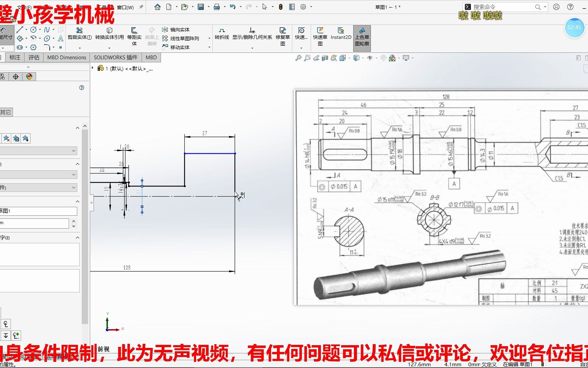The image size is (588, 368).
Task: Open the SolidWorks Home icon
Action: (x=157, y=7)
